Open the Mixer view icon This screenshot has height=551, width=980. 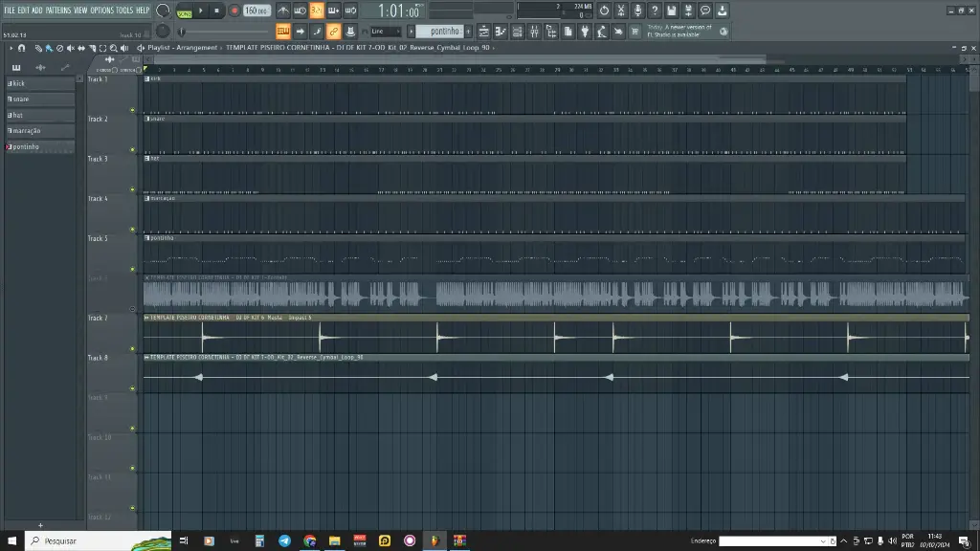(534, 32)
